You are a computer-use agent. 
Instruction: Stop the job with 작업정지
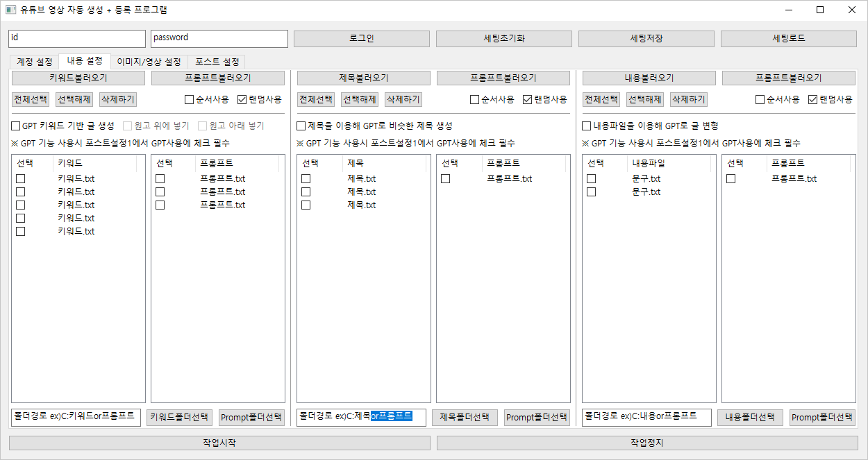(647, 443)
